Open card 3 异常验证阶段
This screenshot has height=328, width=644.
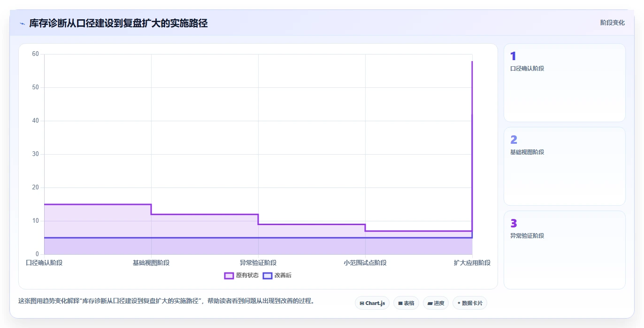(565, 250)
